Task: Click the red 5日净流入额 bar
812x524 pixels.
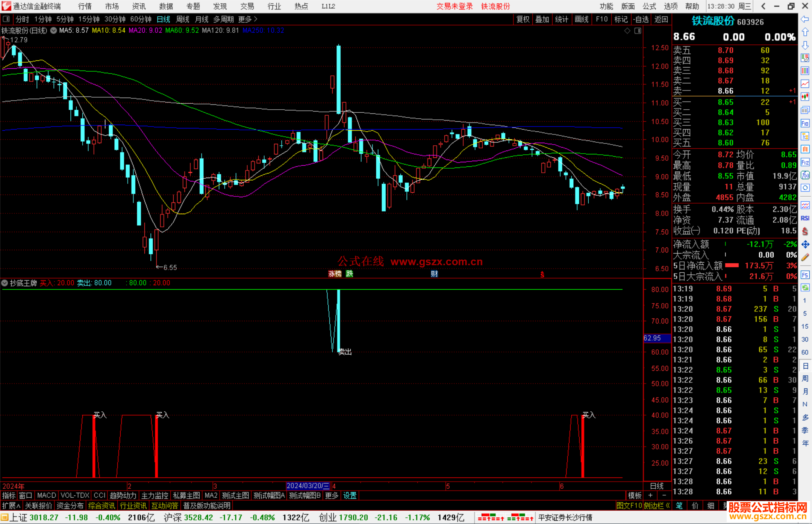Action: (732, 266)
